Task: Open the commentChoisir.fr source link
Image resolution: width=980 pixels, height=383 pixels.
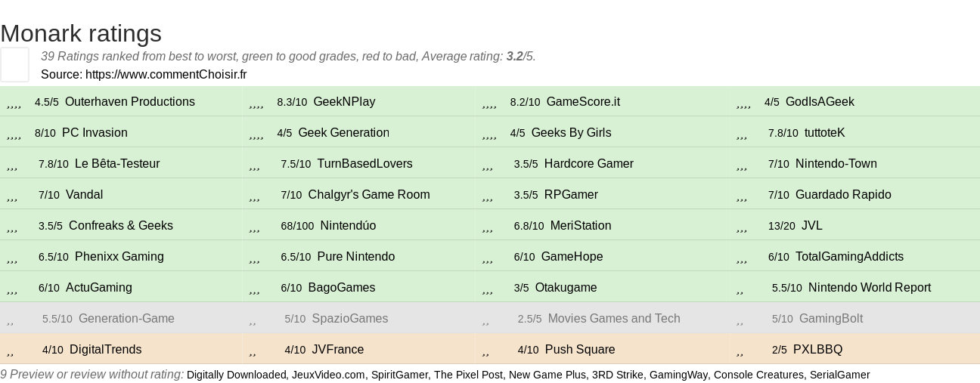Action: [166, 74]
